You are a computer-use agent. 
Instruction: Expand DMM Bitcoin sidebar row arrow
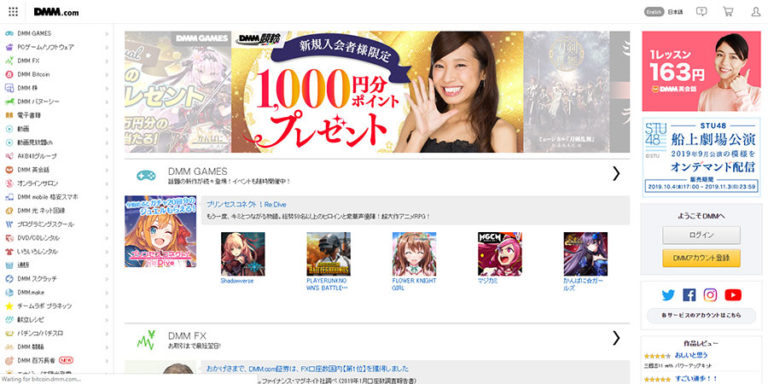tap(106, 74)
